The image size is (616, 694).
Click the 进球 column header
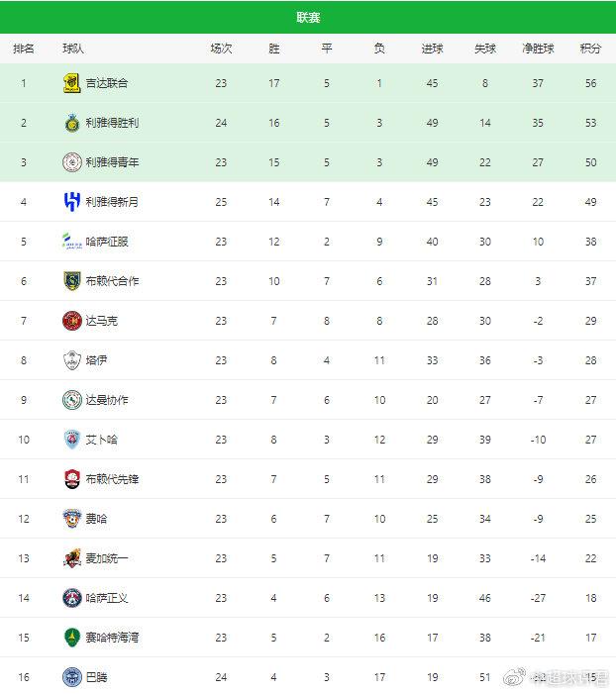pos(432,49)
